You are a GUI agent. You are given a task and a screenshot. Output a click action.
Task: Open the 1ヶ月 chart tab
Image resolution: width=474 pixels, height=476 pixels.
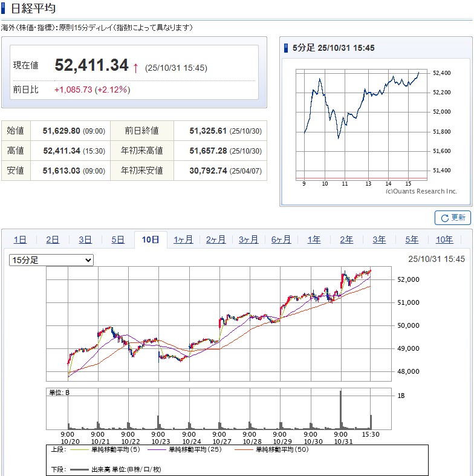pyautogui.click(x=183, y=240)
